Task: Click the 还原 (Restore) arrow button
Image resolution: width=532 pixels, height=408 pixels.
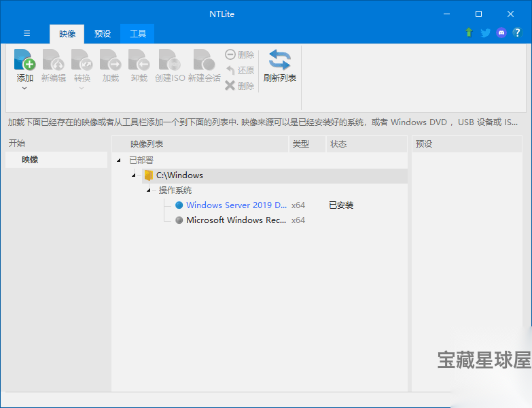Action: (x=240, y=70)
